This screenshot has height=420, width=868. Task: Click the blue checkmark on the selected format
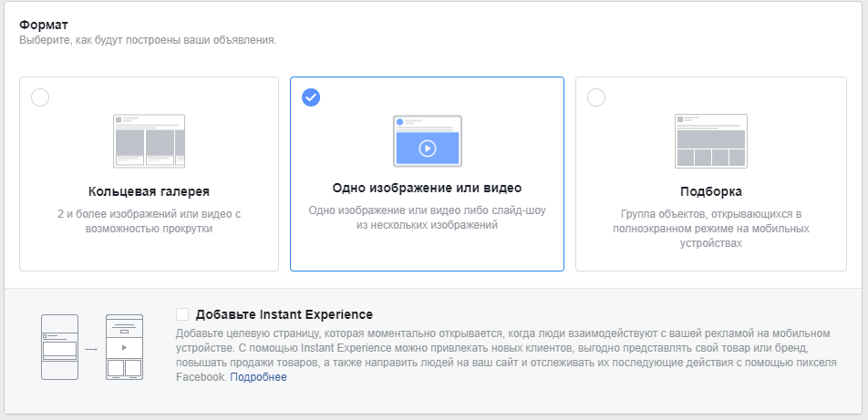pos(311,97)
